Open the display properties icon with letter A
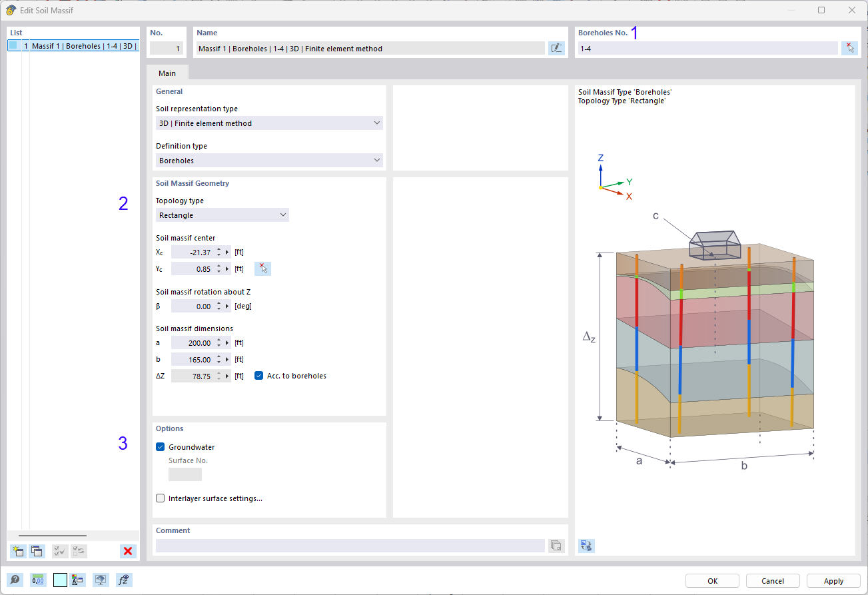Image resolution: width=868 pixels, height=595 pixels. coord(77,580)
